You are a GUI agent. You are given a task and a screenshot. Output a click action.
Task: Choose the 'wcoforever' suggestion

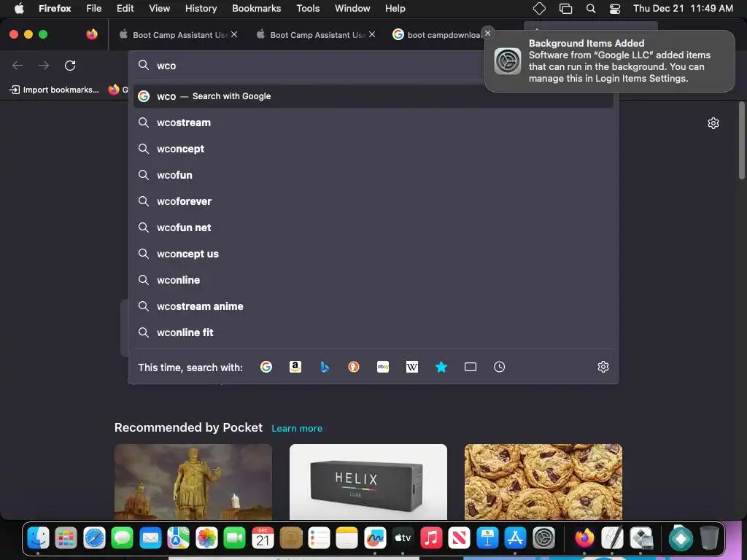[x=373, y=201]
